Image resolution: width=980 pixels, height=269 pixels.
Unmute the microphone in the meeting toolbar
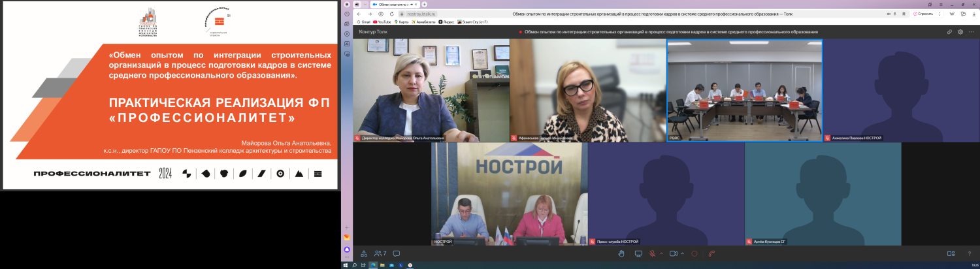(652, 253)
